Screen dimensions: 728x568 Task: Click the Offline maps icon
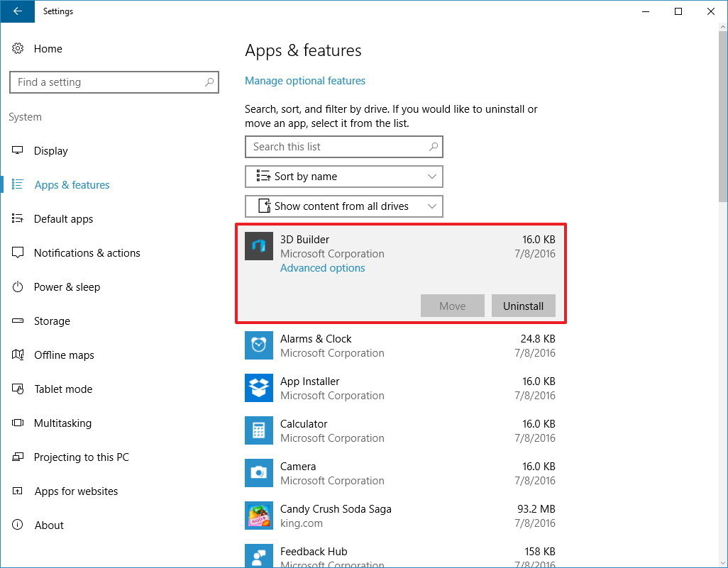pyautogui.click(x=18, y=355)
